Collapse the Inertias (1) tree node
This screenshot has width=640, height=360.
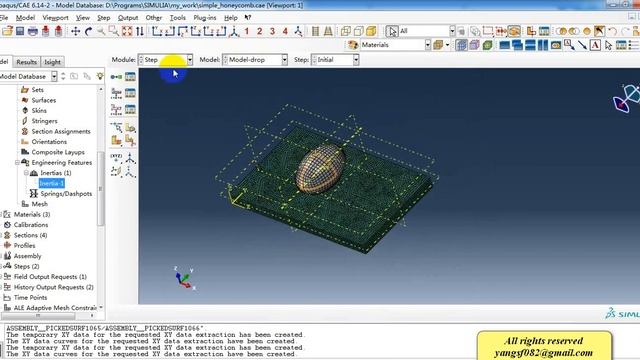coord(26,173)
